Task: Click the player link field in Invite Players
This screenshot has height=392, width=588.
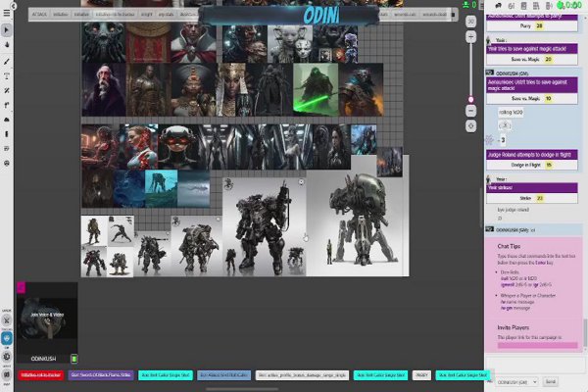Action: coord(537,345)
